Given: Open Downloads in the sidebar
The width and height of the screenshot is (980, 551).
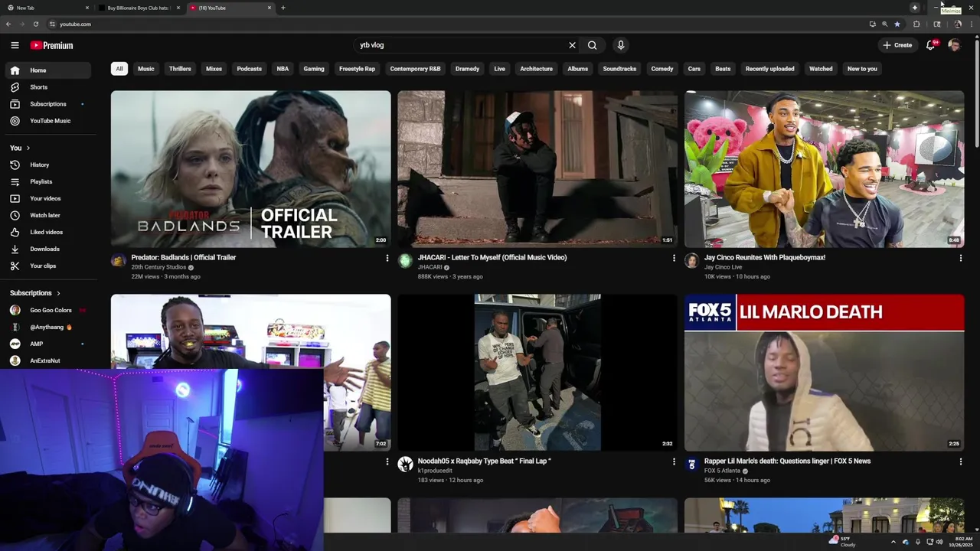Looking at the screenshot, I should pyautogui.click(x=48, y=249).
